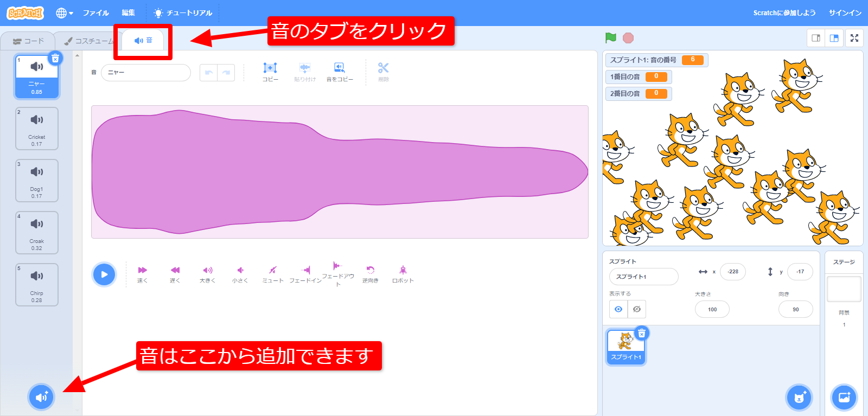The height and width of the screenshot is (416, 868).
Task: Select the スプライト1 sprite thumbnail
Action: click(626, 347)
